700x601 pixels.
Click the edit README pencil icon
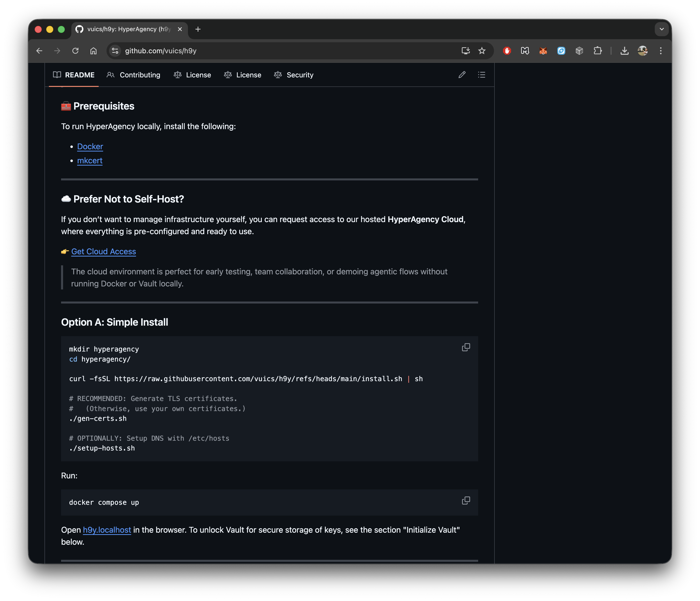point(462,75)
